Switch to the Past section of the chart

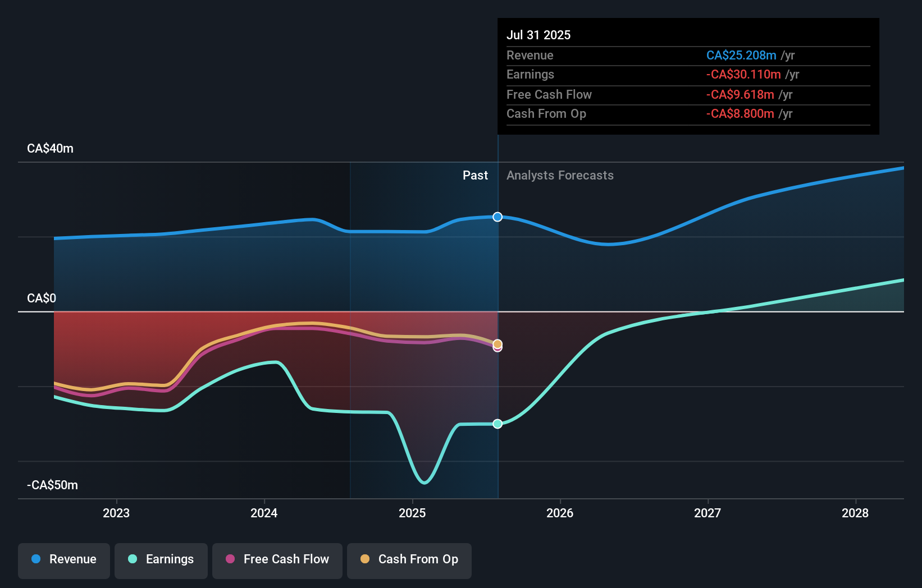pyautogui.click(x=476, y=175)
